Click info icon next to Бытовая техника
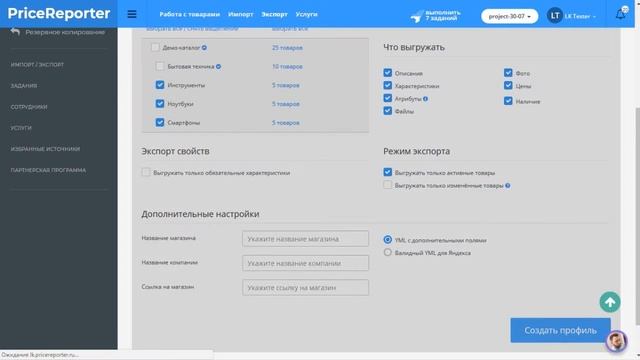The width and height of the screenshot is (640, 360). 218,67
